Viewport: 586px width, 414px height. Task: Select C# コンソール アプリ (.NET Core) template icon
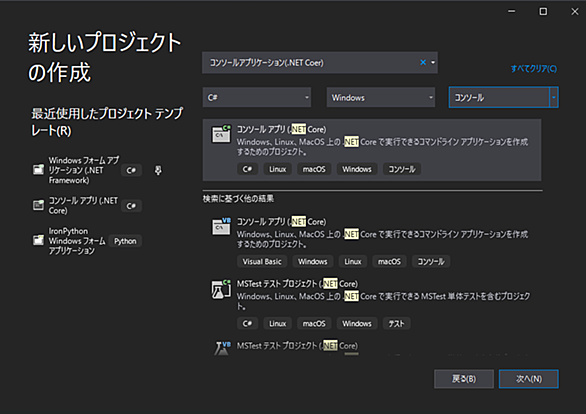(221, 134)
